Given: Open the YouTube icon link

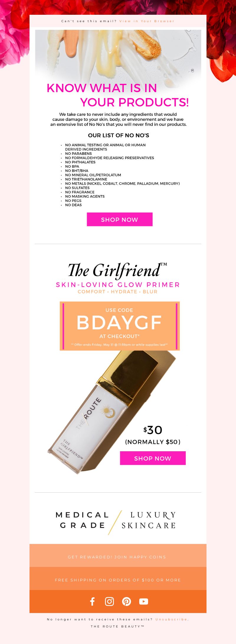Looking at the screenshot, I should [144, 601].
